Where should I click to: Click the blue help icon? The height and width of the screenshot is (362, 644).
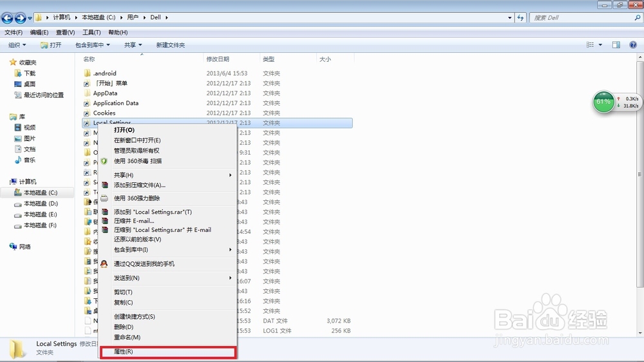coord(633,45)
